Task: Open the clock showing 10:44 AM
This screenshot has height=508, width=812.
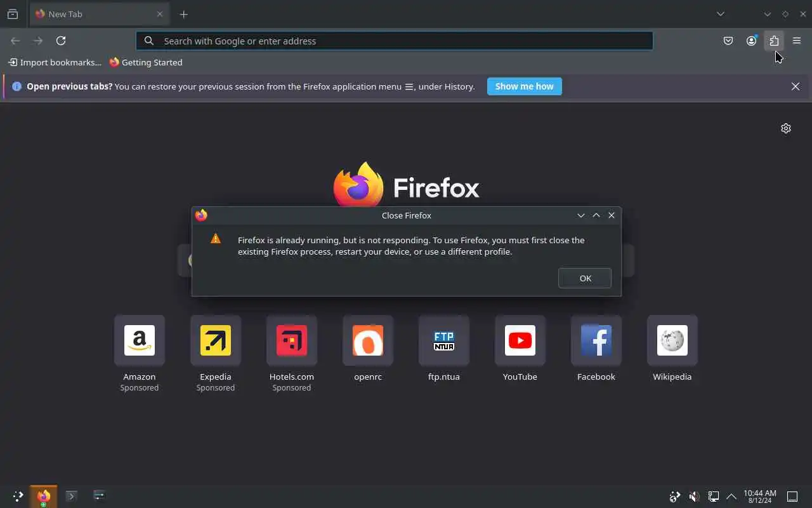Action: [x=760, y=497]
